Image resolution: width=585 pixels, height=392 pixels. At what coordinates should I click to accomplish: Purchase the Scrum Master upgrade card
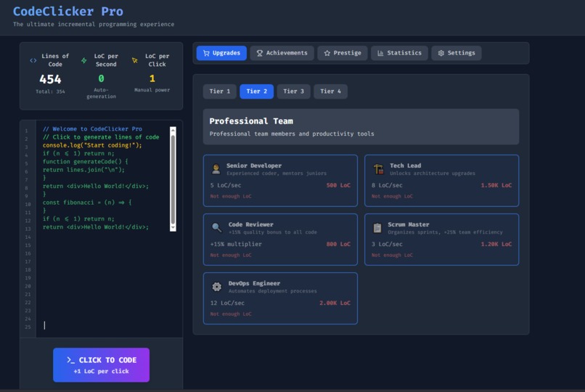441,240
